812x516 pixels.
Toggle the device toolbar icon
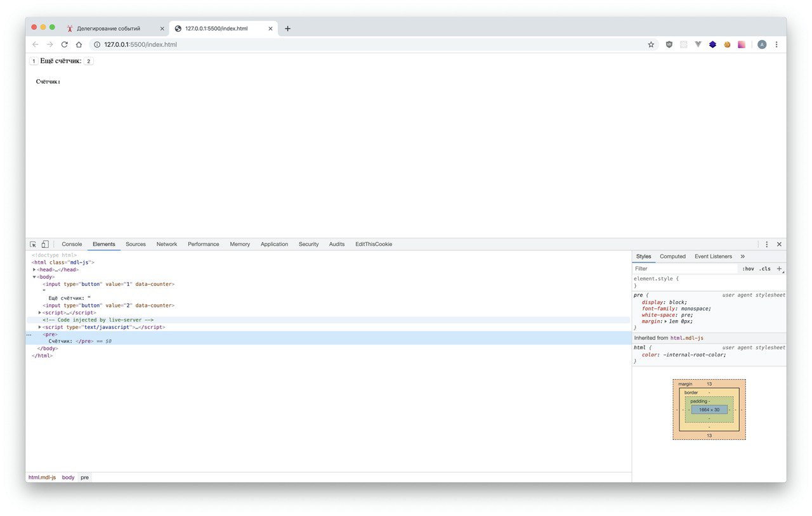click(x=45, y=244)
